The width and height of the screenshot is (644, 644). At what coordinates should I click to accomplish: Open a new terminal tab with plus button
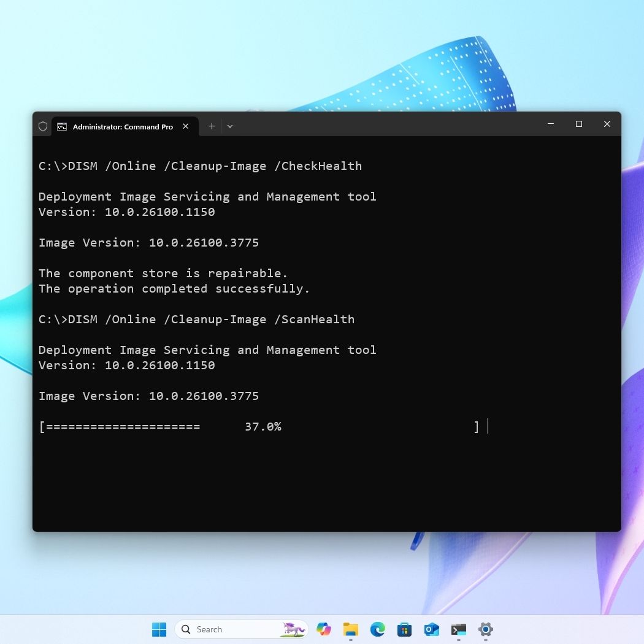tap(212, 126)
